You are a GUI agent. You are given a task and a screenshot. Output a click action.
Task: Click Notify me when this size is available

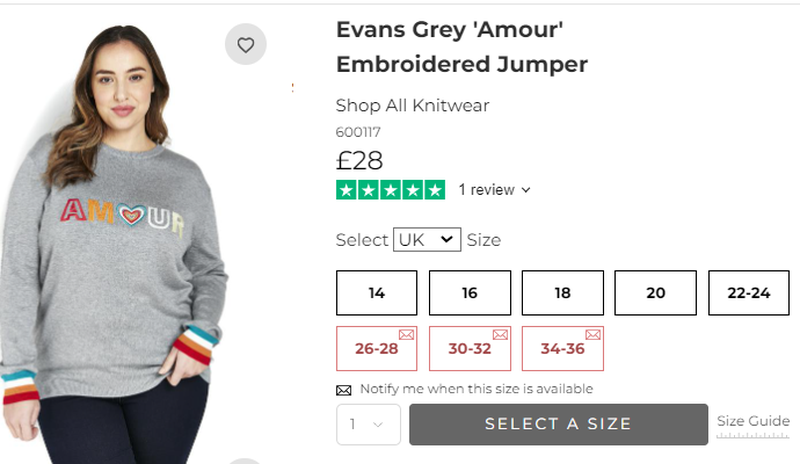click(477, 389)
